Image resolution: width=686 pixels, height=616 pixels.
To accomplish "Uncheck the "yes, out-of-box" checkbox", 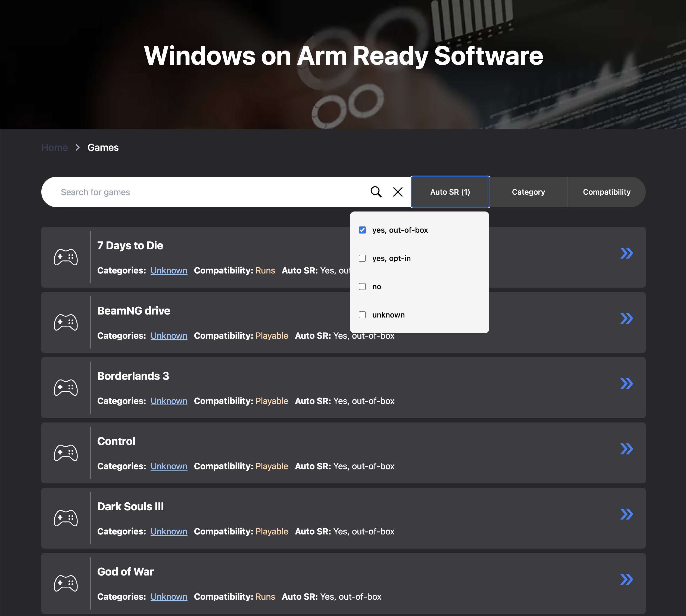I will (362, 230).
